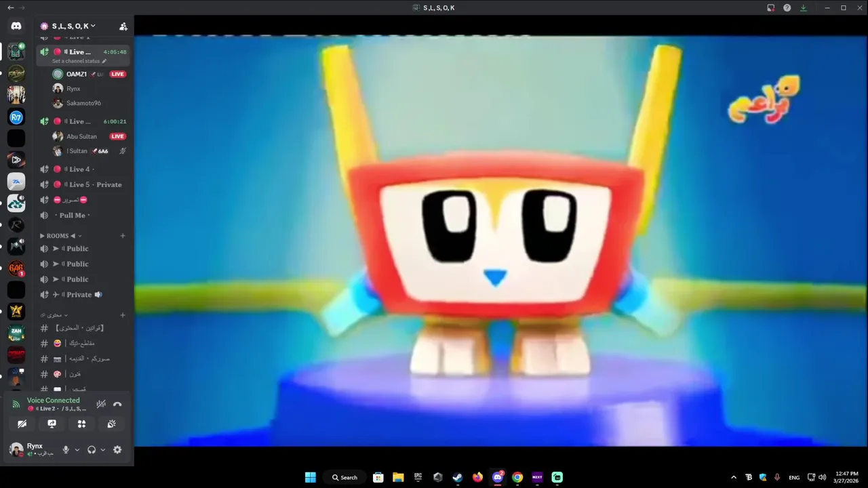
Task: Open the قوانين المحتوى text channel
Action: click(83, 328)
